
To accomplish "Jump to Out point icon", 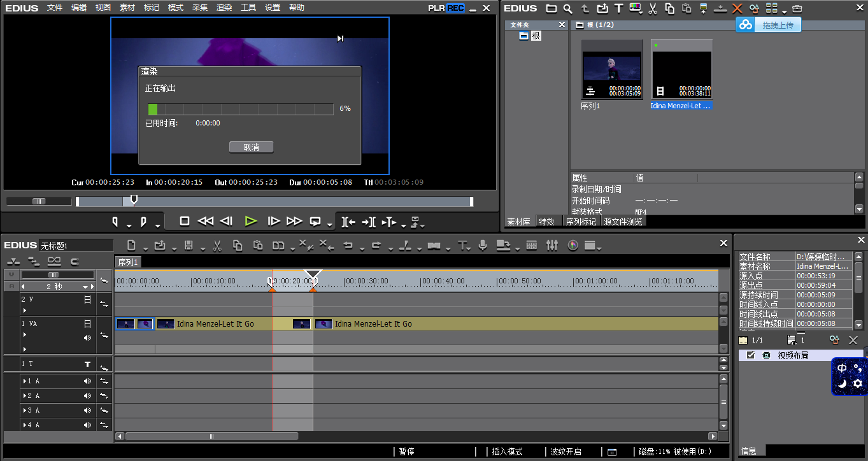I will [368, 222].
